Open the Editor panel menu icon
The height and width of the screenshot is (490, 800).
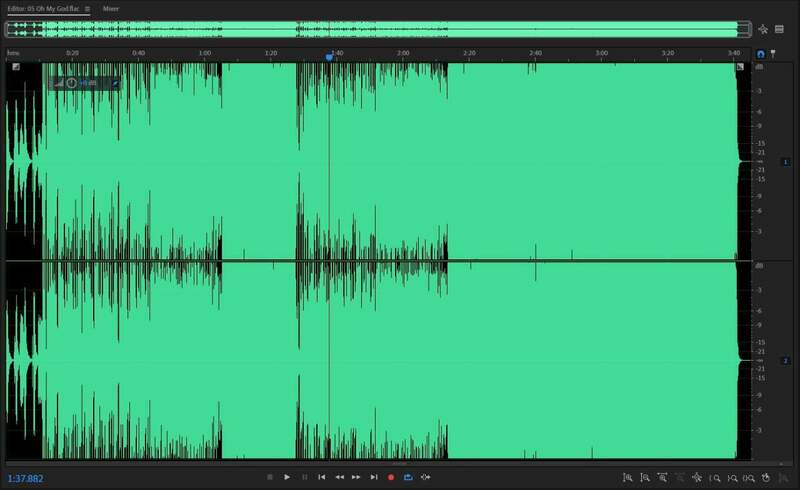tap(87, 8)
